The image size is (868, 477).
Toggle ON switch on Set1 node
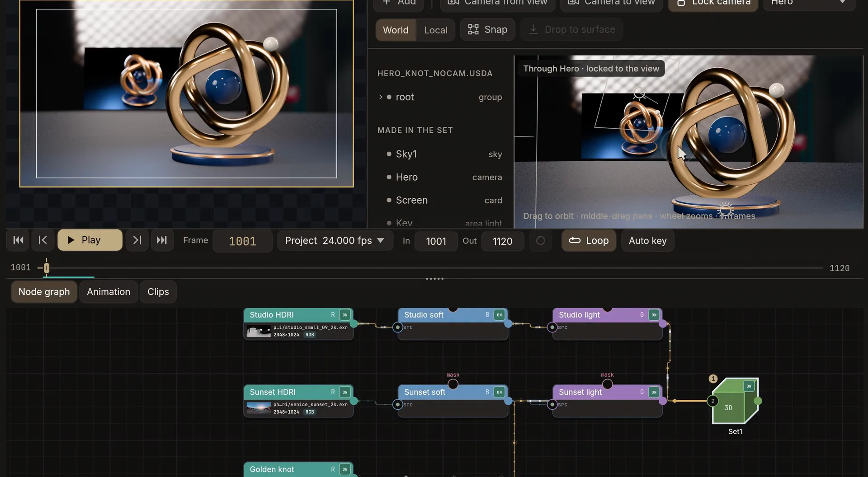(x=749, y=386)
